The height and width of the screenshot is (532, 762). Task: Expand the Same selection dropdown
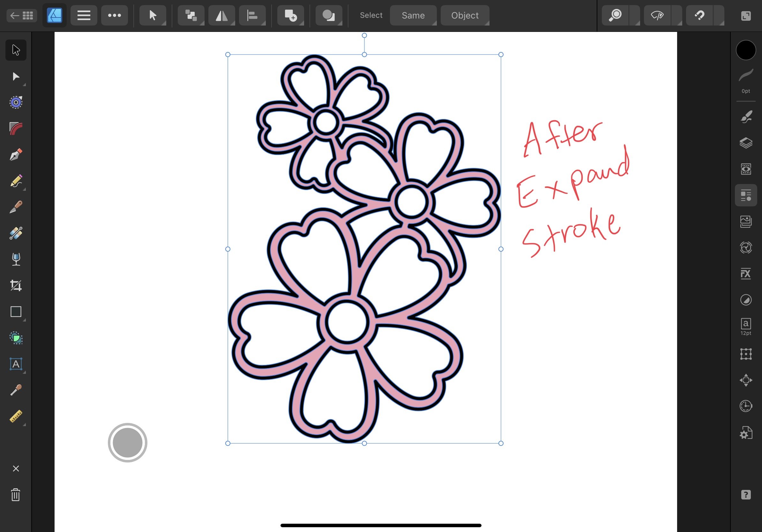413,15
